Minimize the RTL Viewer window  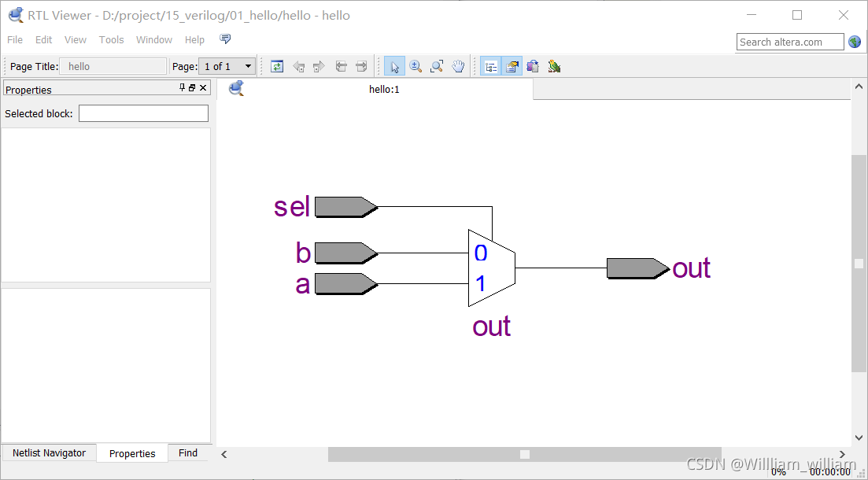(x=751, y=15)
